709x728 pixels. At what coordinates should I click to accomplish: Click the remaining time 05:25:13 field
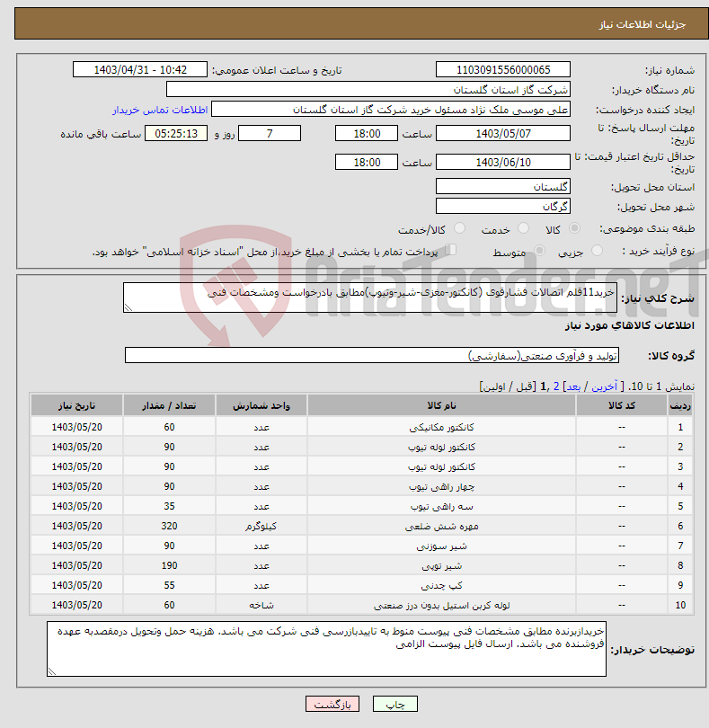(176, 133)
